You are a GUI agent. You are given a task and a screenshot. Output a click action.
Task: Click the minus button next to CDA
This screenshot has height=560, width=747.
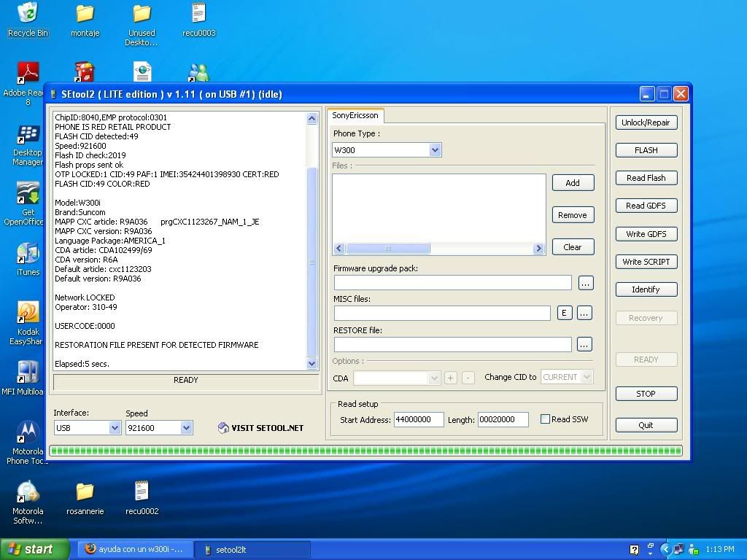coord(468,378)
